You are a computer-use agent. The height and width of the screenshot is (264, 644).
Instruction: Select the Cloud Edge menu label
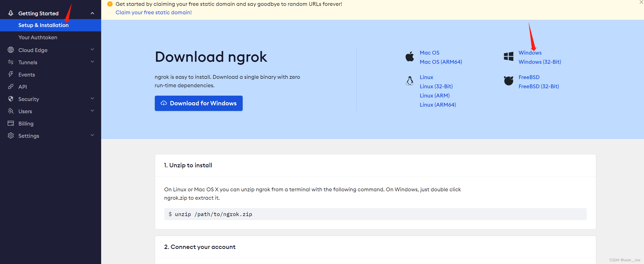pos(33,50)
